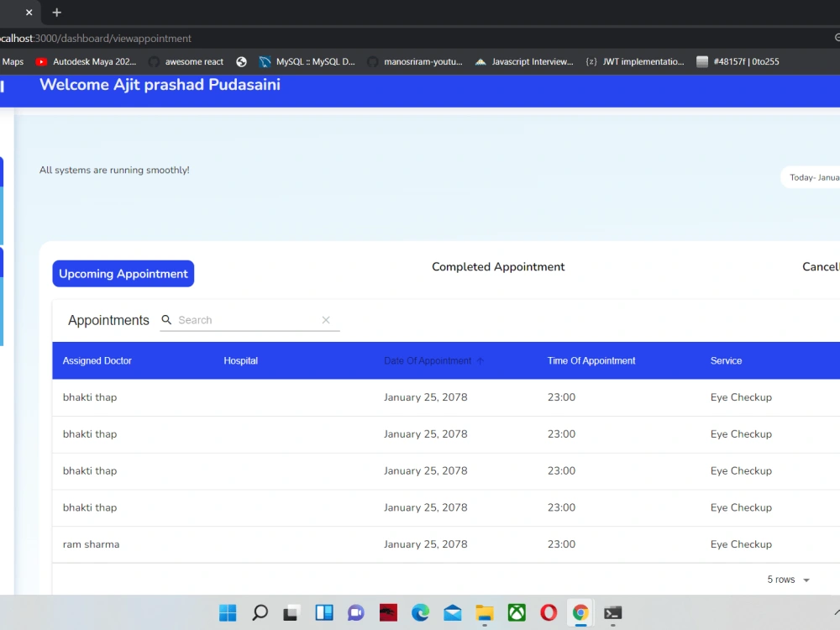Open a new browser tab with the plus button
Image resolution: width=840 pixels, height=630 pixels.
point(56,13)
